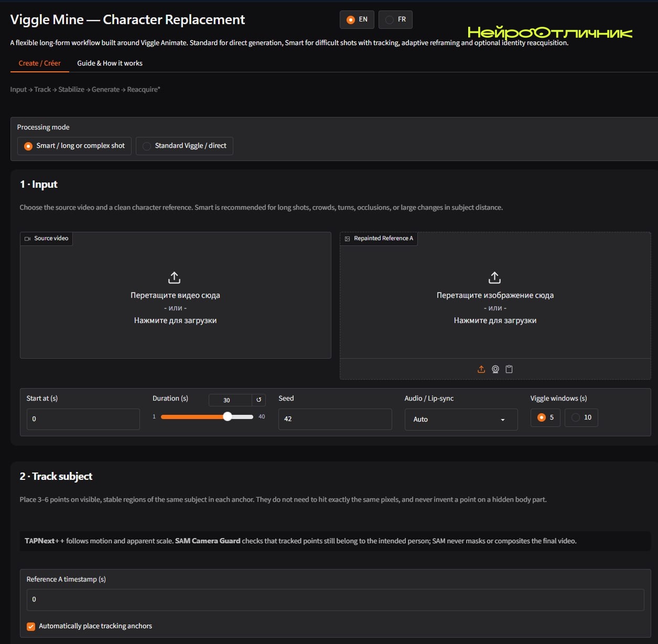Click the 'Input → Track → Stabilize → Generate → Reacquire*' pipeline text
The width and height of the screenshot is (658, 644).
click(x=85, y=90)
